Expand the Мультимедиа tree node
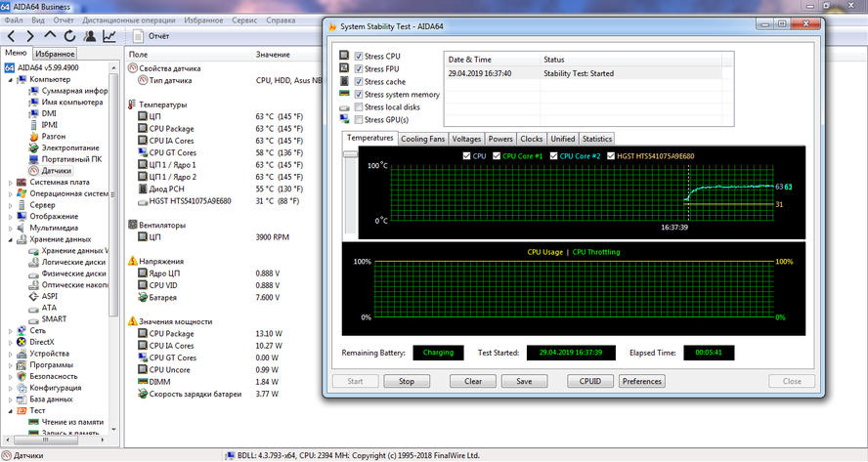 coord(11,228)
